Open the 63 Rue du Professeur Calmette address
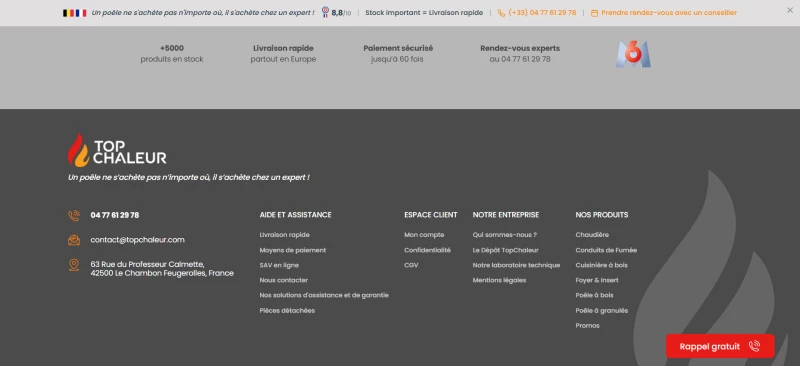Viewport: 800px width, 366px height. (x=162, y=269)
